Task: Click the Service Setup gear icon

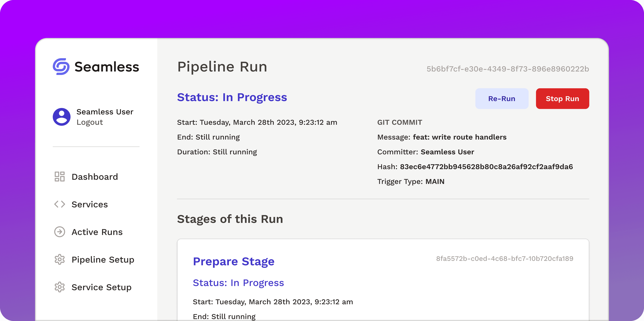Action: (x=60, y=287)
